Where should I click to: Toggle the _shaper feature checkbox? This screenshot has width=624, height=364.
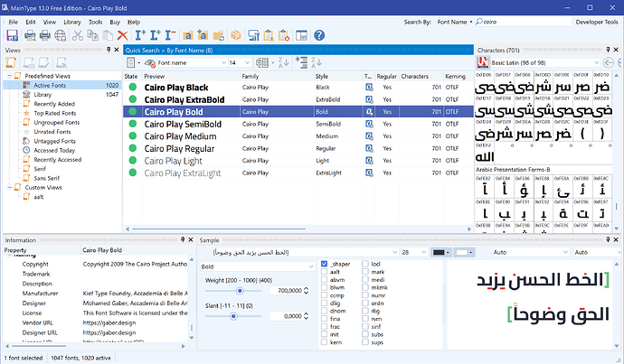point(325,264)
